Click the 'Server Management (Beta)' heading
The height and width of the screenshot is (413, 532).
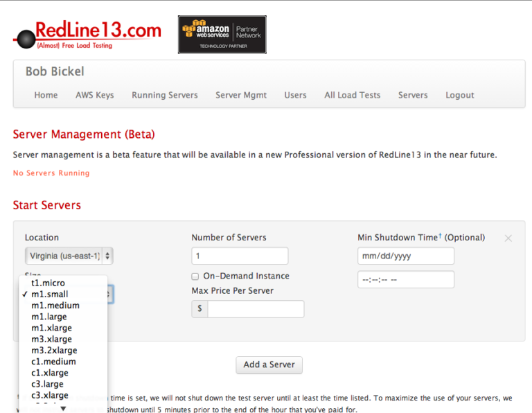coord(84,134)
